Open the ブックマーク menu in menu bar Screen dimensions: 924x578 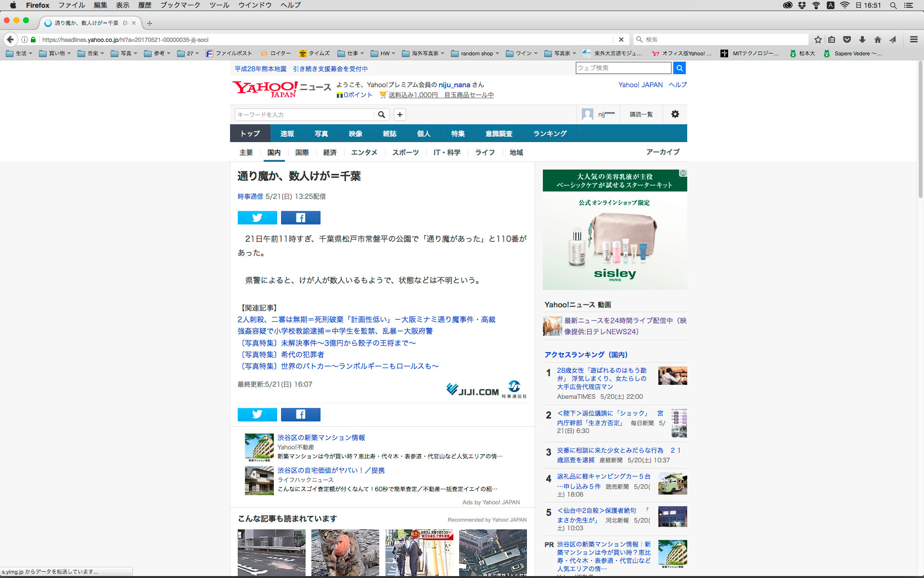coord(180,5)
